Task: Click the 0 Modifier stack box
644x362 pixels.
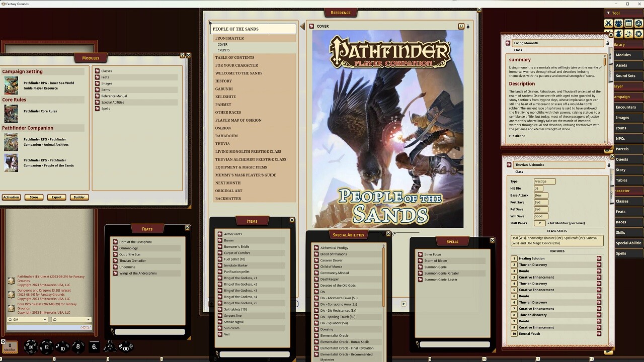Action: click(x=10, y=346)
